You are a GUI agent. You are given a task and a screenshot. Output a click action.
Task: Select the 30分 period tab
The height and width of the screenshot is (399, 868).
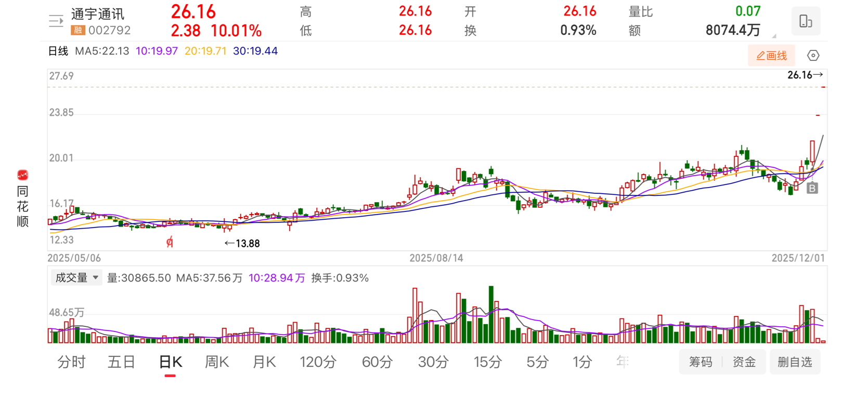[x=433, y=362]
